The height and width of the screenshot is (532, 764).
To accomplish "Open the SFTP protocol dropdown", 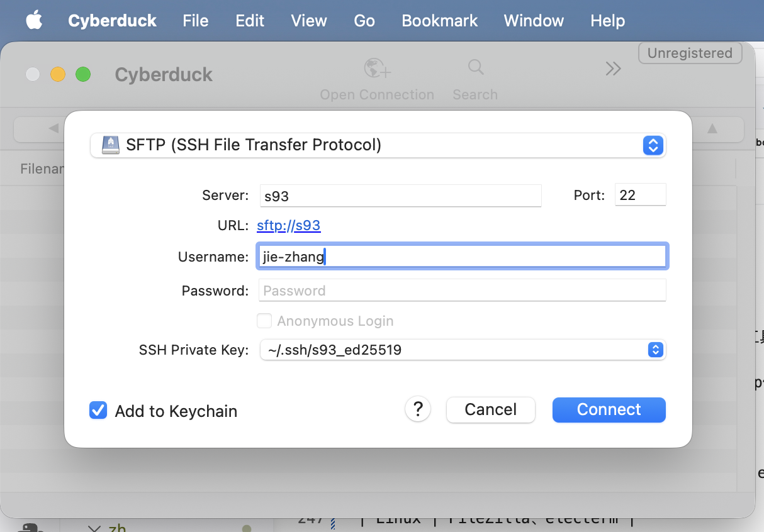I will click(x=378, y=145).
